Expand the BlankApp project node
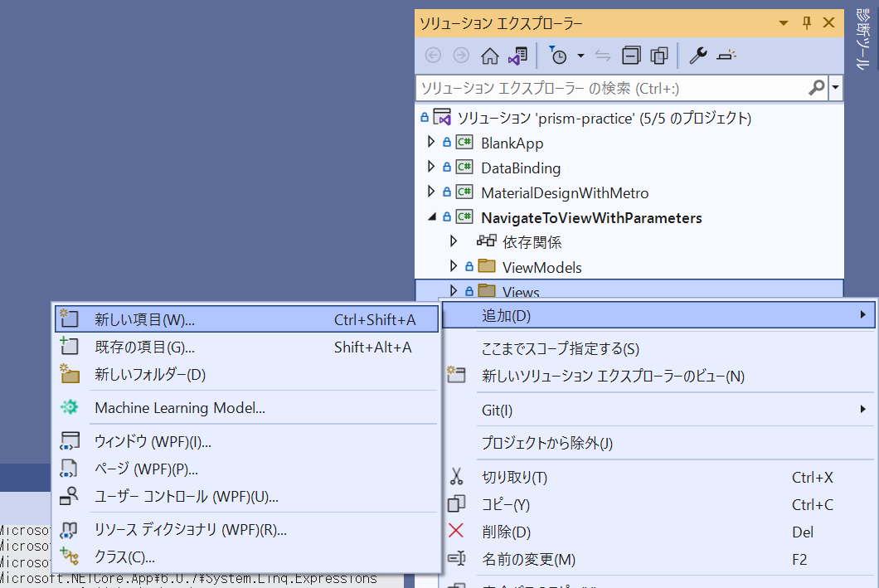 pyautogui.click(x=430, y=142)
